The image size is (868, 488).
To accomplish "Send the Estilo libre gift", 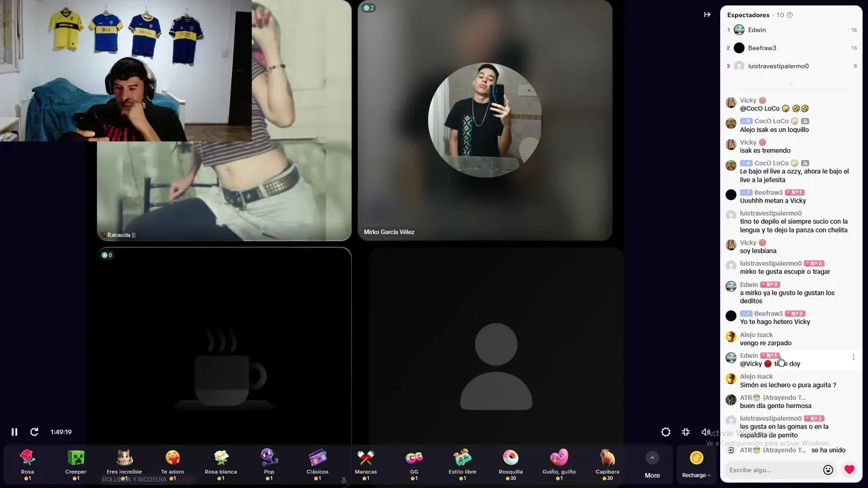I will pyautogui.click(x=462, y=464).
